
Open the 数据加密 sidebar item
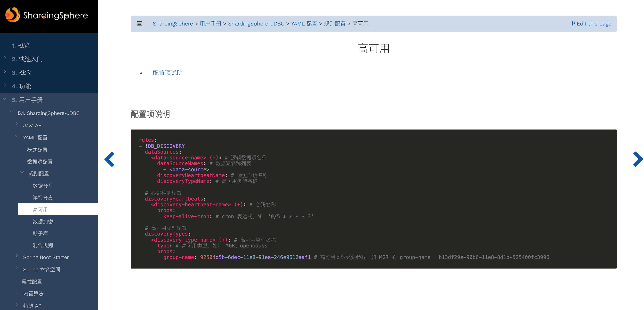(x=43, y=221)
